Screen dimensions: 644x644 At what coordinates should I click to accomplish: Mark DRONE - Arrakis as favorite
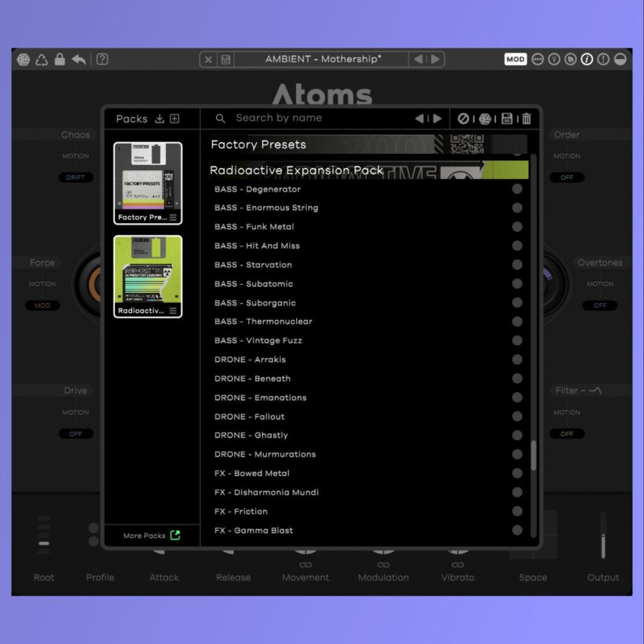pos(517,359)
